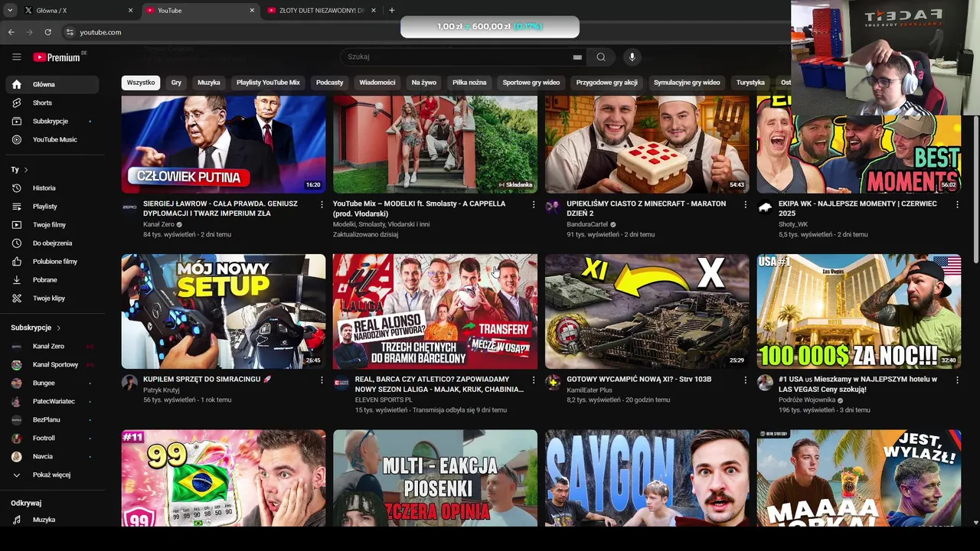Expand the Subskrypcje section header chevron
The height and width of the screenshot is (551, 980).
point(58,328)
